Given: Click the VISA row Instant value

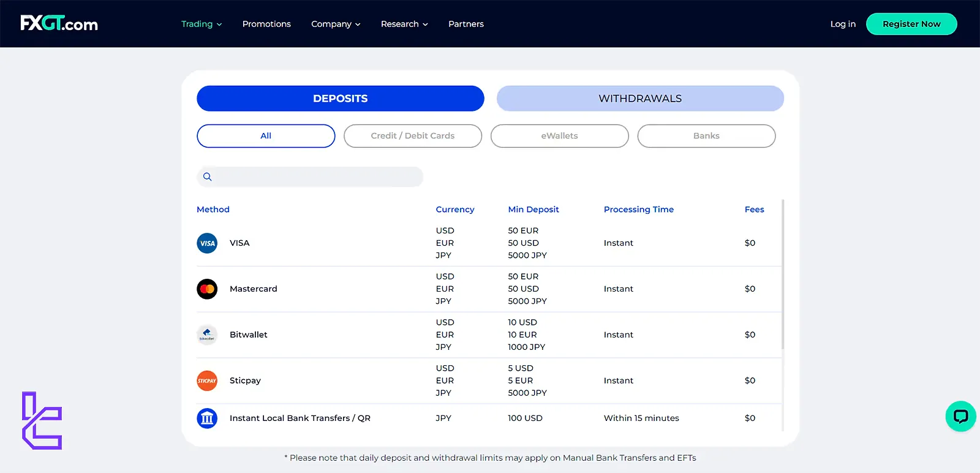Looking at the screenshot, I should pos(619,243).
